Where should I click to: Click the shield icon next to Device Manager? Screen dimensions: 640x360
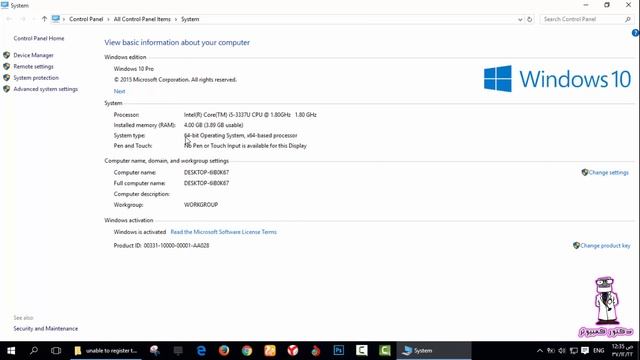point(7,55)
